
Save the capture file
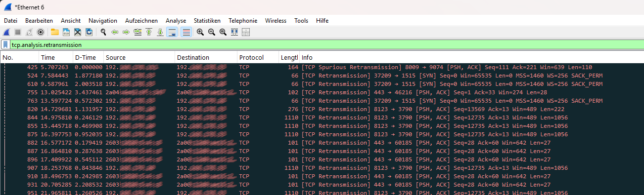pyautogui.click(x=66, y=32)
